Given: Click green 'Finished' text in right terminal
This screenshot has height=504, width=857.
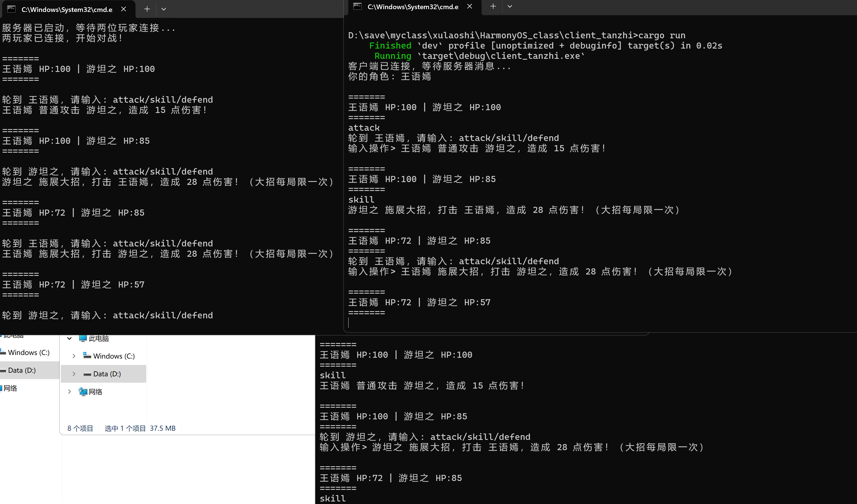Looking at the screenshot, I should 390,46.
